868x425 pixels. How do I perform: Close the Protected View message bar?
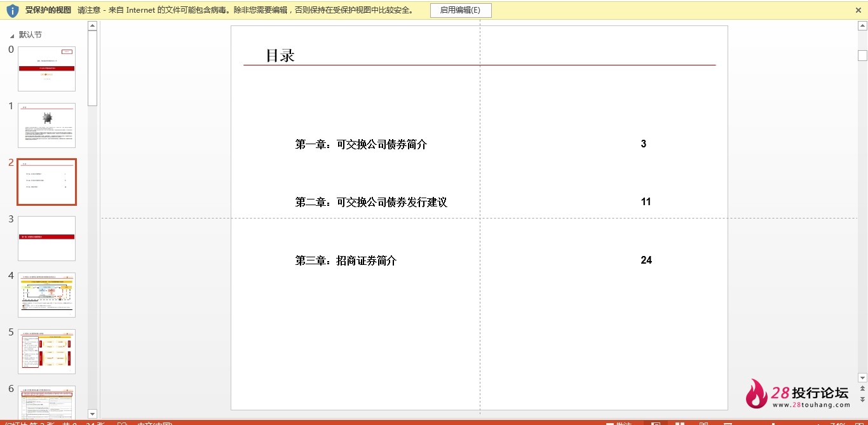[x=858, y=10]
